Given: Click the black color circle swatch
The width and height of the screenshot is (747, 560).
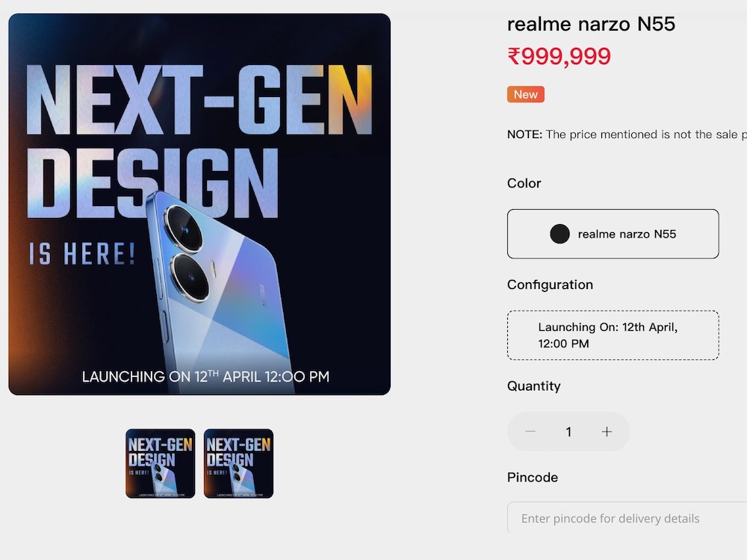Looking at the screenshot, I should click(560, 234).
